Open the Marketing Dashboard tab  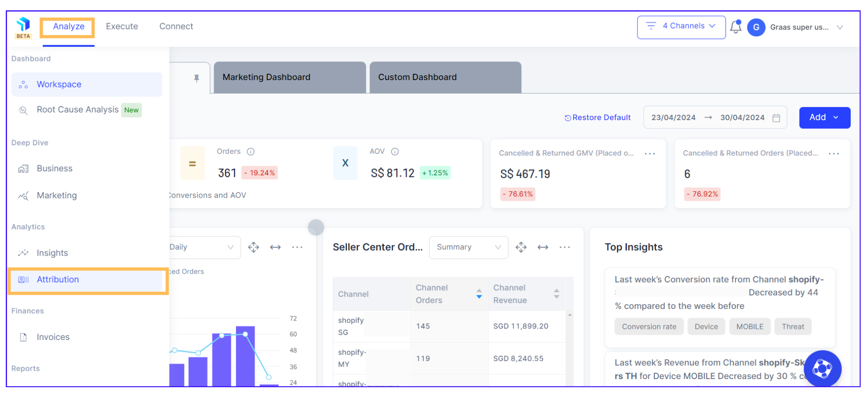coord(290,77)
